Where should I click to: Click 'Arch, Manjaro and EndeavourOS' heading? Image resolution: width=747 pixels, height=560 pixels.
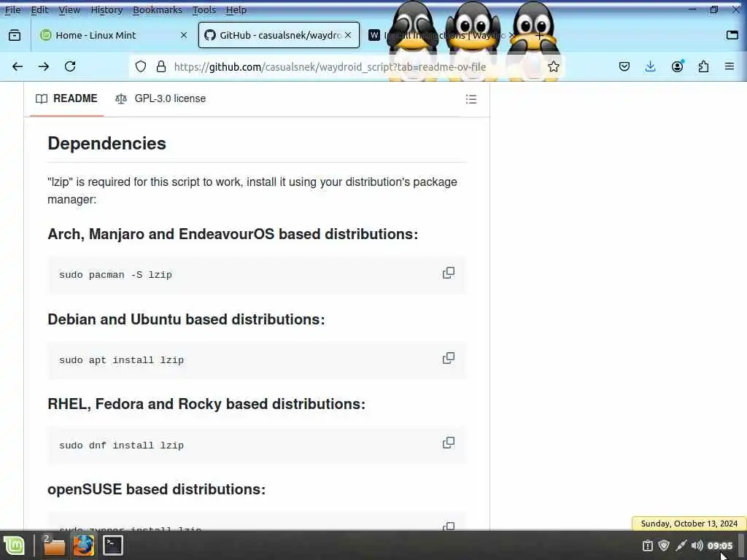pyautogui.click(x=233, y=234)
